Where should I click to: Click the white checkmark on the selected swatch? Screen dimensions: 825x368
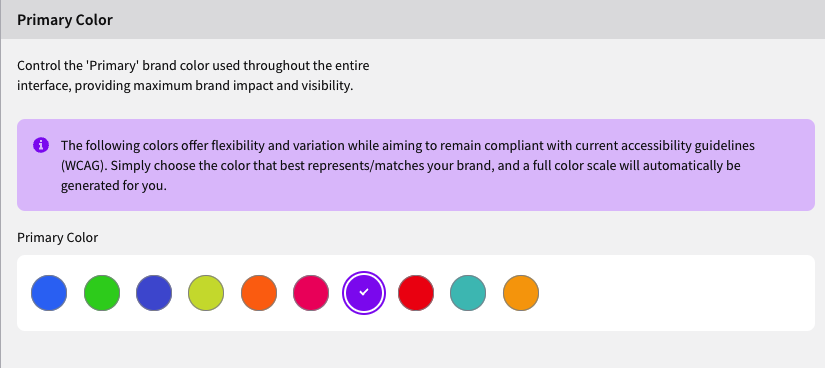coord(364,292)
